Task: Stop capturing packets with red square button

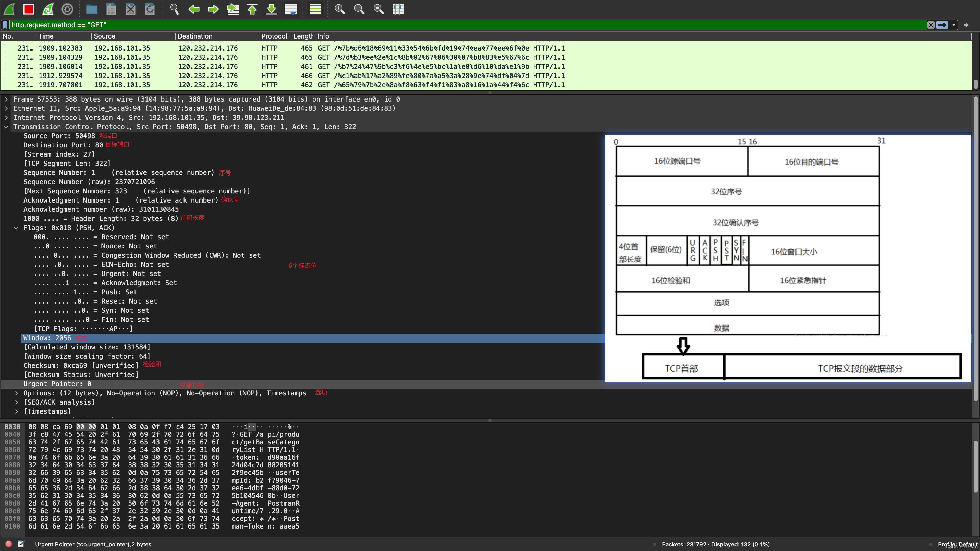Action: (x=29, y=9)
